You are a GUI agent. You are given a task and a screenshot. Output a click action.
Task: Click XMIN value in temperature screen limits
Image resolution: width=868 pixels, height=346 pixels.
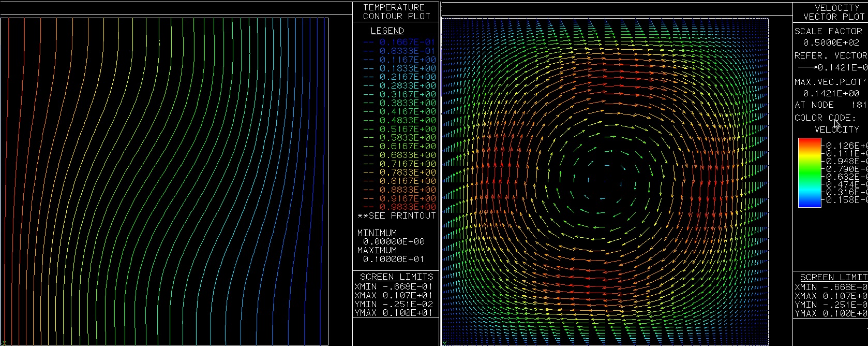(x=408, y=286)
